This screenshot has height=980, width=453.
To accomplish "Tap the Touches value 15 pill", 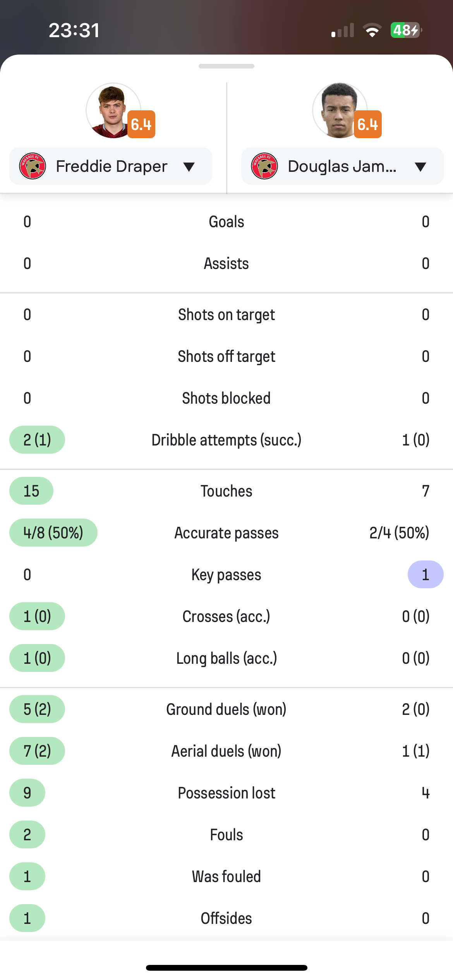I will (x=31, y=491).
